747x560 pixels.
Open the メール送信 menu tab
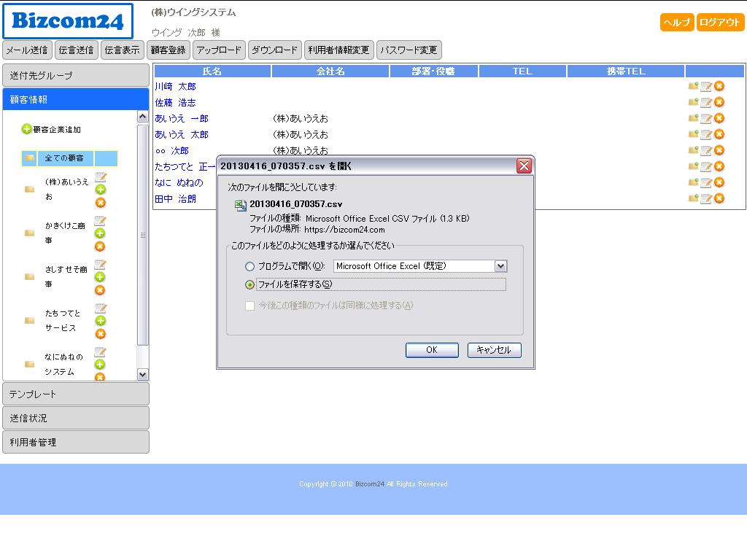(x=27, y=50)
